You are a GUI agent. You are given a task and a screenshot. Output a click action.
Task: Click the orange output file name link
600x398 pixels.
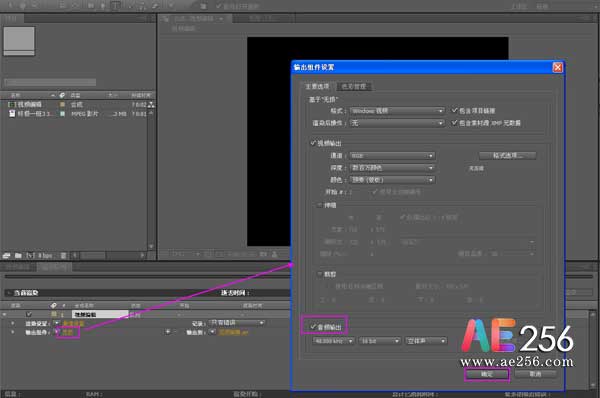(x=233, y=332)
